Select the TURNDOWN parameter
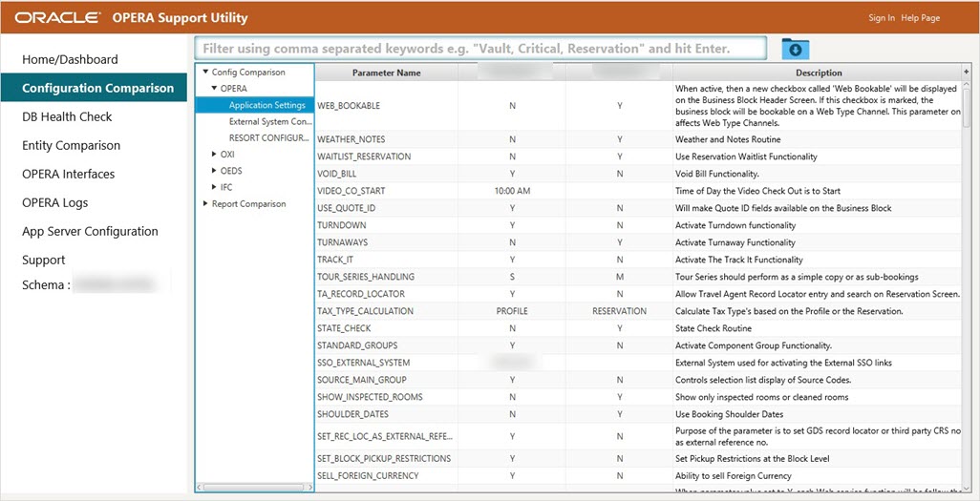The height and width of the screenshot is (501, 980). pos(342,225)
